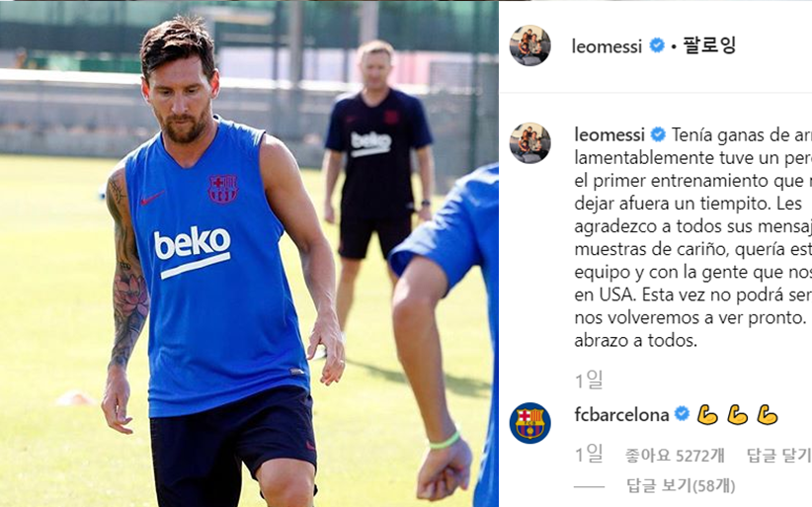Click the verified badge in the caption

tap(658, 134)
